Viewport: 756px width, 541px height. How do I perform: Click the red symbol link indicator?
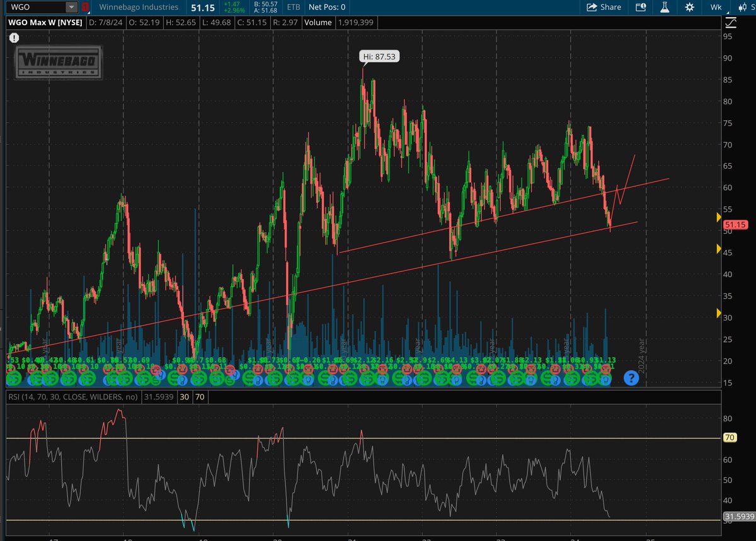point(85,8)
